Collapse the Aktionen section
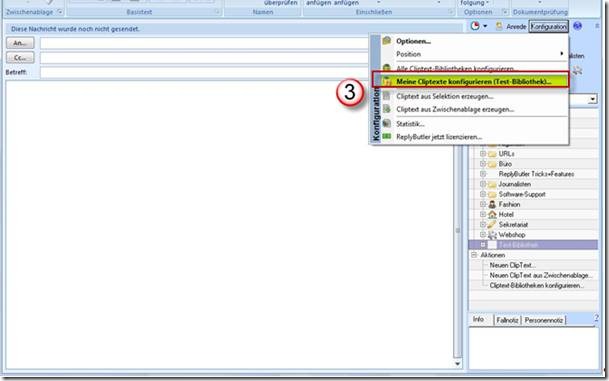This screenshot has width=609, height=381. 474,255
